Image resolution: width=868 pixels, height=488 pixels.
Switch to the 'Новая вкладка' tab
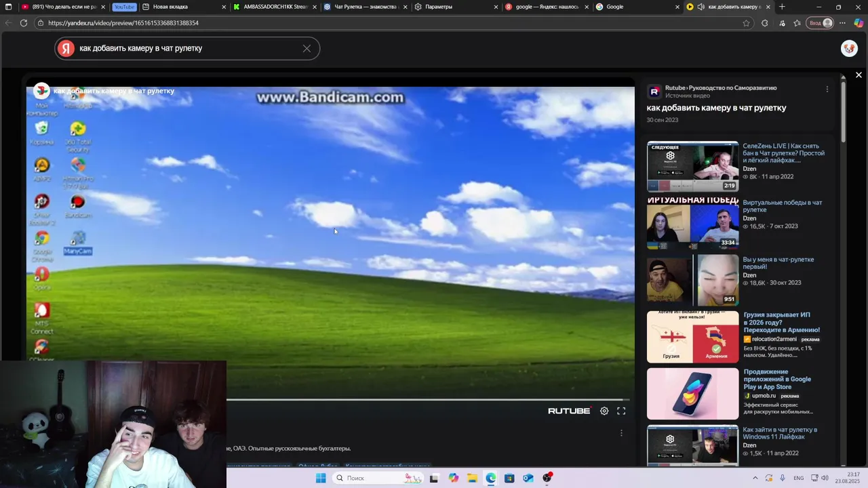click(x=184, y=7)
